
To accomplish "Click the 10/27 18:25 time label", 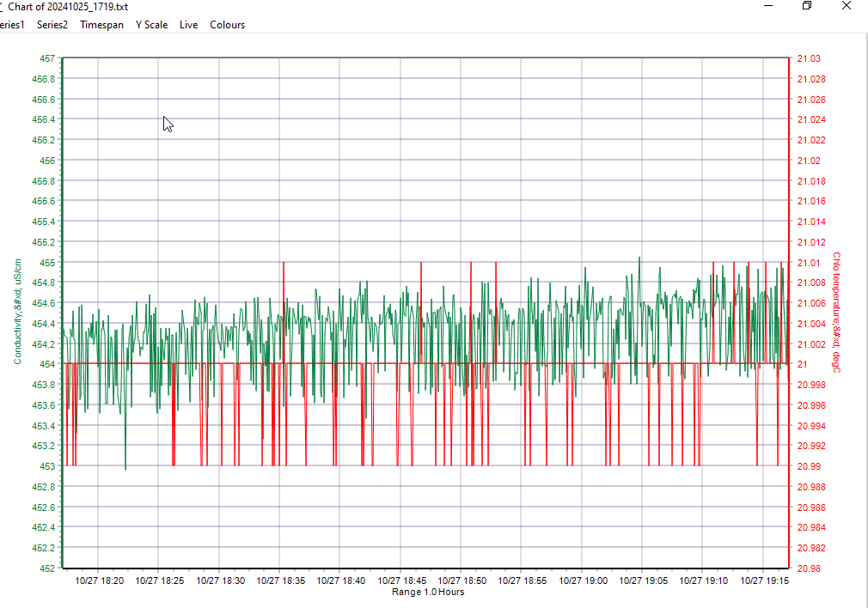I will 160,581.
